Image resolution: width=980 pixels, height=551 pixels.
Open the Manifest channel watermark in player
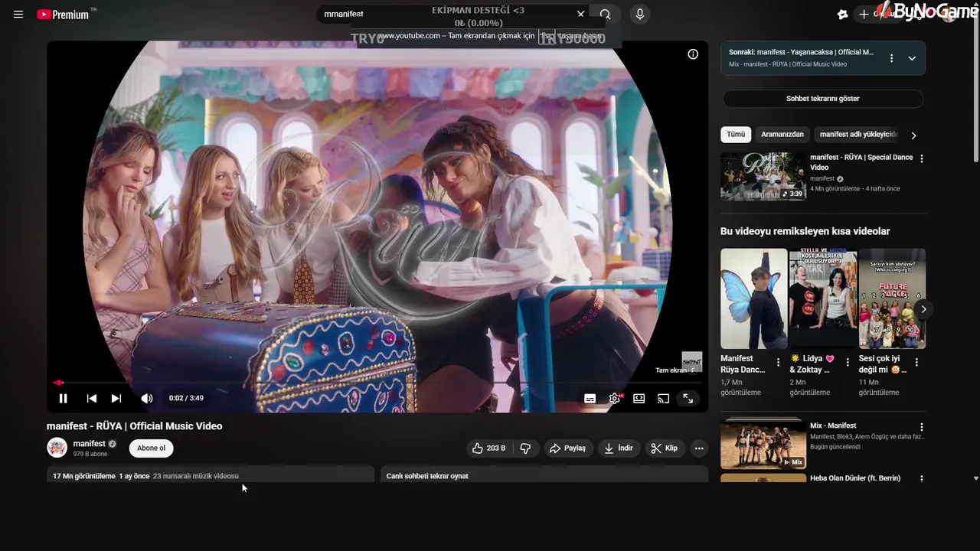[691, 361]
